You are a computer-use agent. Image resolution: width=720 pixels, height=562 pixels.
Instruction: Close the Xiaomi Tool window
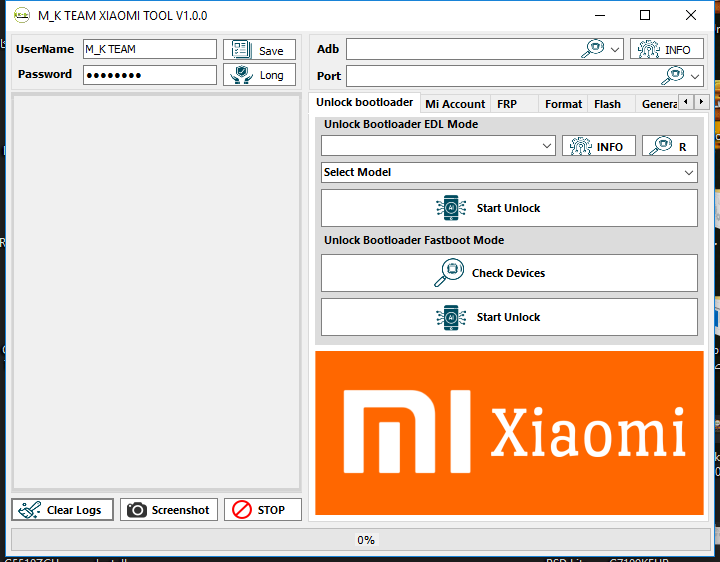[691, 15]
